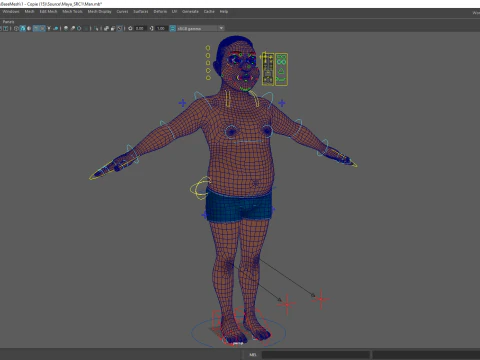The image size is (480, 360).
Task: Open the Cache menu
Action: (x=209, y=12)
